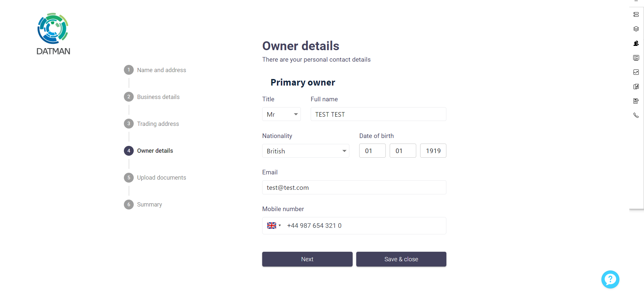Viewport: 644px width, 296px height.
Task: Click the server rows icon in right sidebar
Action: click(636, 14)
